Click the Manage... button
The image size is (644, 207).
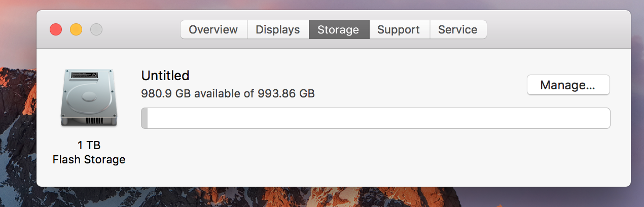click(x=568, y=85)
